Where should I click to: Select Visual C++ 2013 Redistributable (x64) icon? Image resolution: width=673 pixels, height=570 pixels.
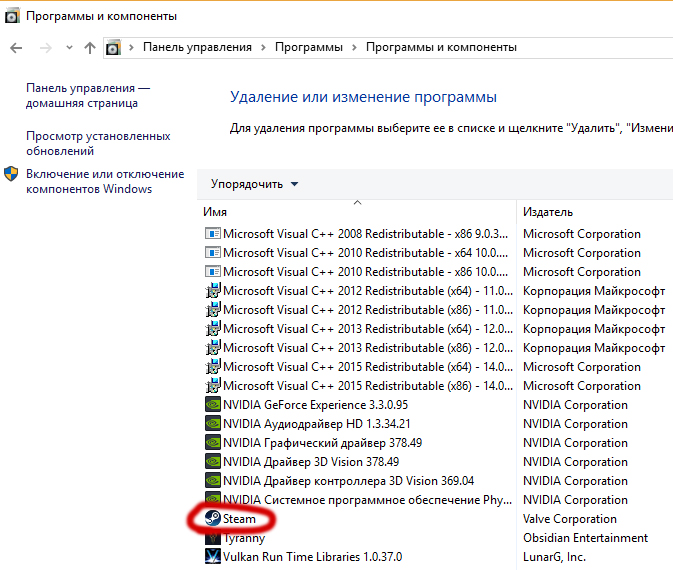click(213, 328)
